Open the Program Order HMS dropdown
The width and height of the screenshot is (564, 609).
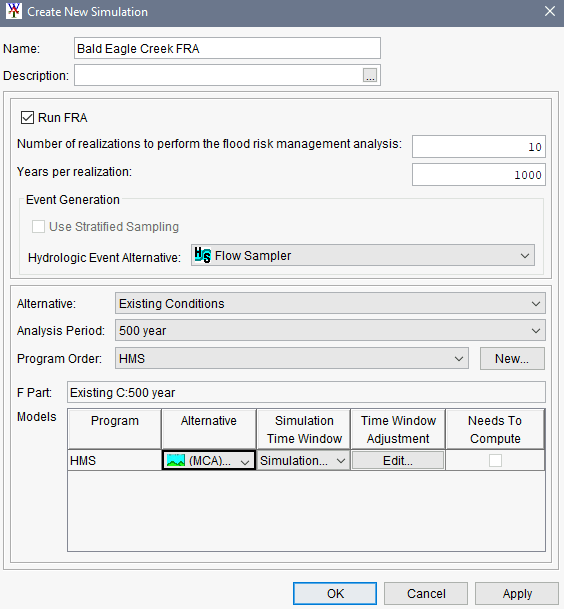point(292,358)
